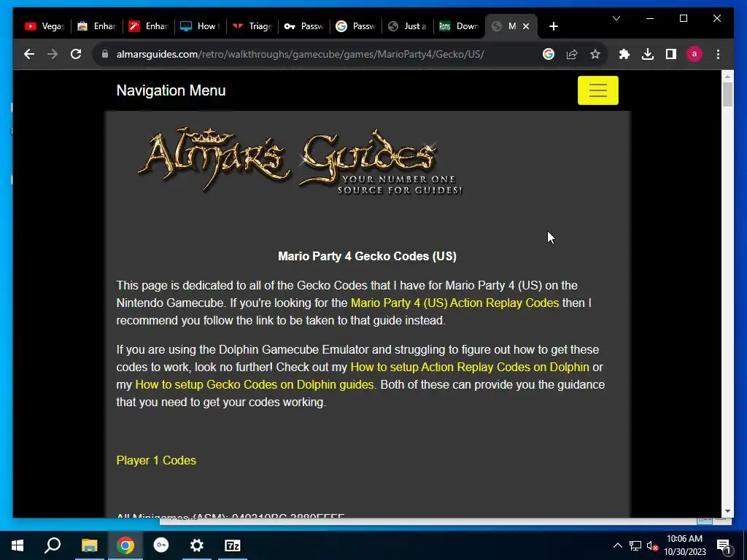This screenshot has height=560, width=747.
Task: Switch to the first Enhan tab
Action: (x=97, y=26)
